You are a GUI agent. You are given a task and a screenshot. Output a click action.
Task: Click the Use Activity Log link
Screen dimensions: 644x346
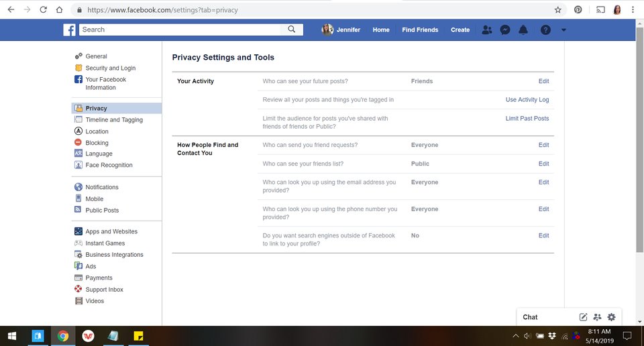pyautogui.click(x=527, y=100)
